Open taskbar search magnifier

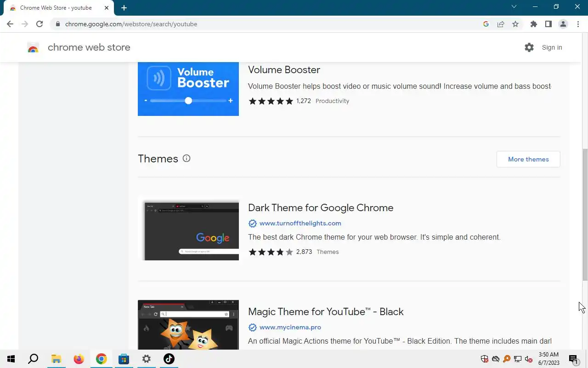click(33, 359)
